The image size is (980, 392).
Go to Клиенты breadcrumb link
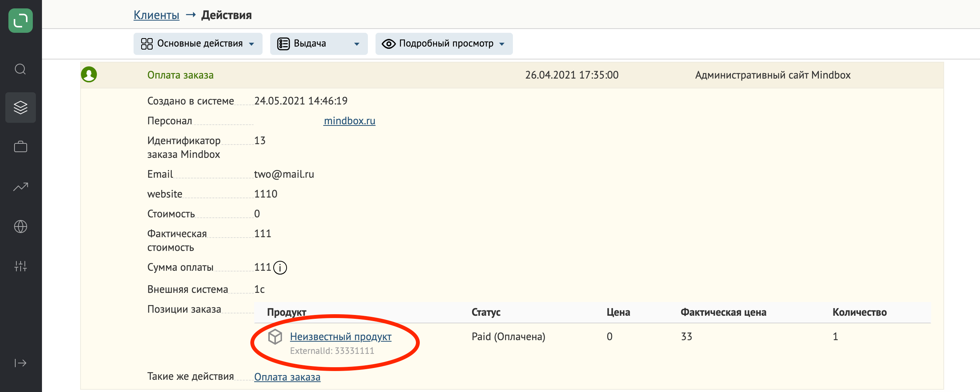pyautogui.click(x=156, y=15)
